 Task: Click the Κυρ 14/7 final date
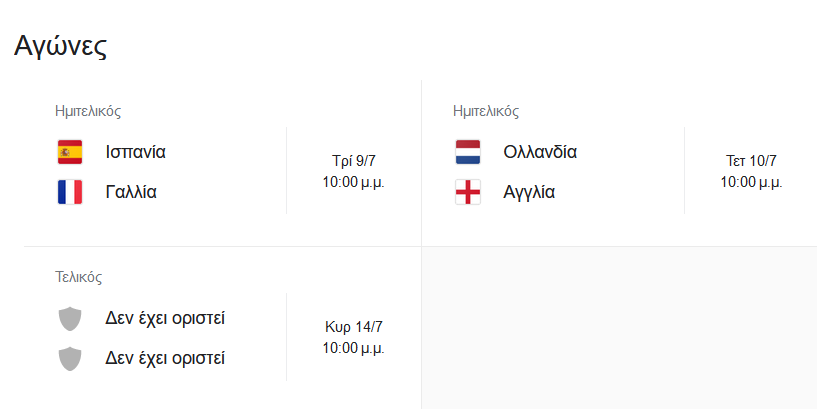353,327
